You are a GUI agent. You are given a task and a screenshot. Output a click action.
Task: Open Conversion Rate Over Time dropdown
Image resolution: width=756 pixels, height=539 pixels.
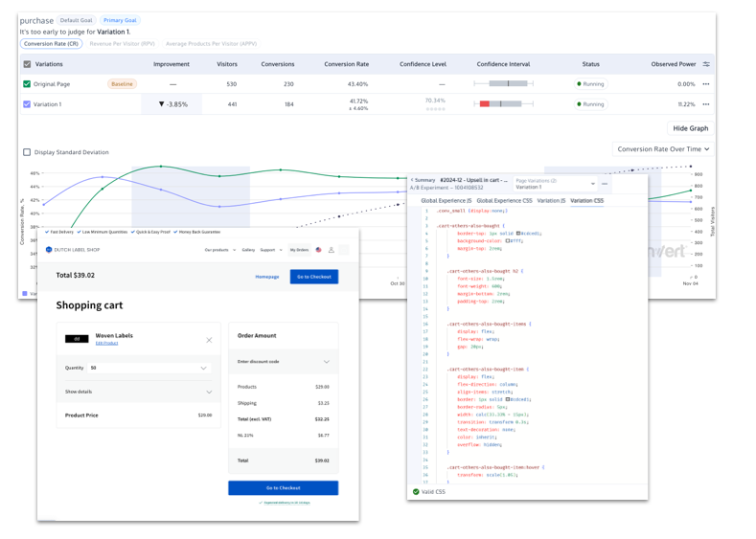663,149
